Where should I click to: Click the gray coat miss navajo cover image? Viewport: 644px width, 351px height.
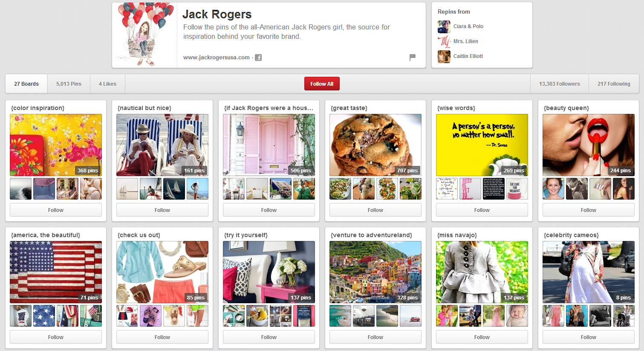pos(482,272)
